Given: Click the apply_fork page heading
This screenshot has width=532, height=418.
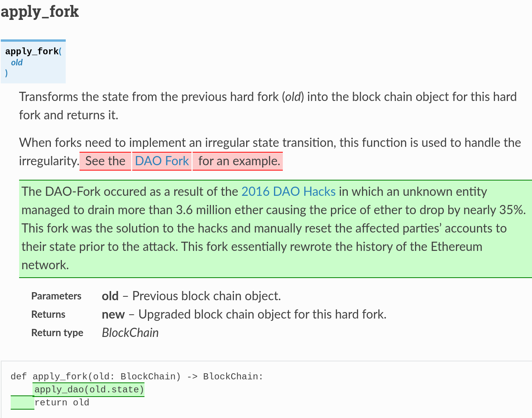Looking at the screenshot, I should [40, 11].
